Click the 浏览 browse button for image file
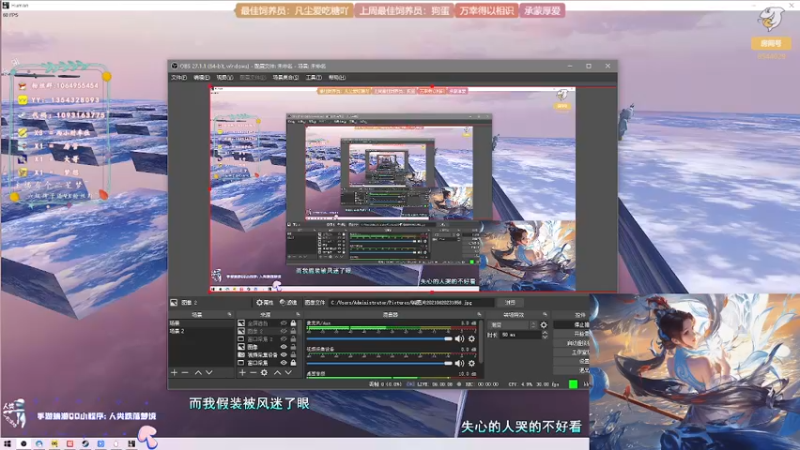The image size is (800, 450). click(510, 303)
